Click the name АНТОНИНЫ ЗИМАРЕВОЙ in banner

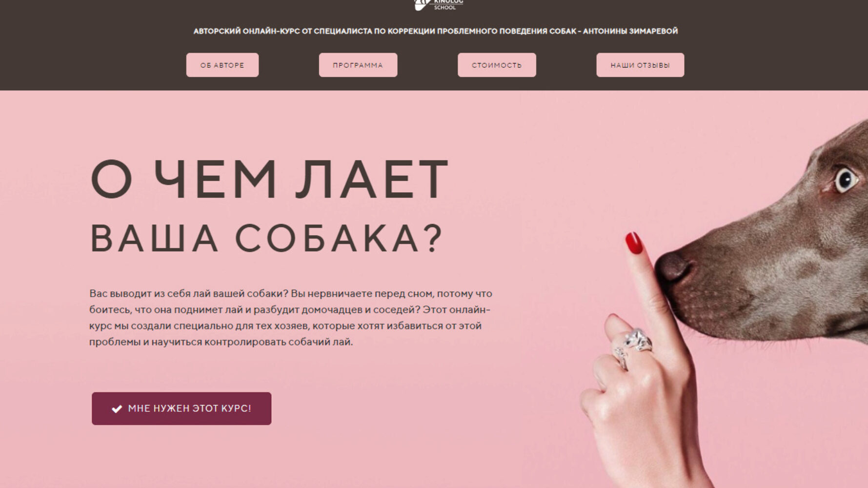630,31
